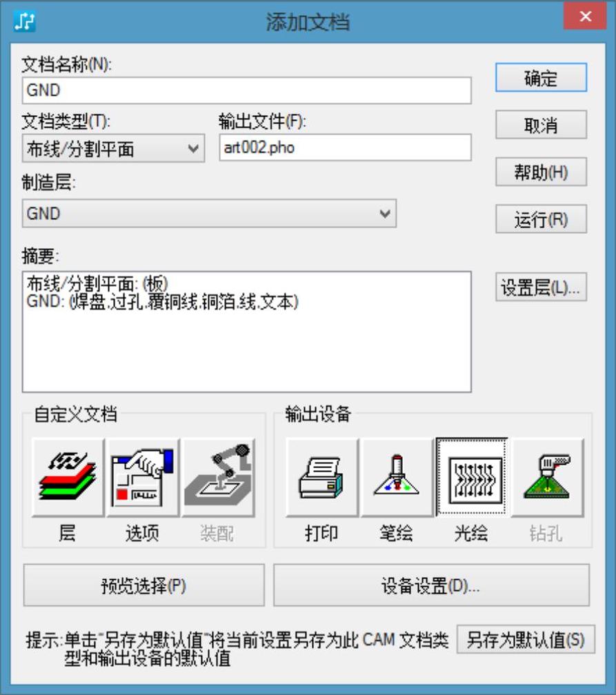This screenshot has width=616, height=695.
Task: Select the Print (打印) printer output device
Action: [x=321, y=478]
